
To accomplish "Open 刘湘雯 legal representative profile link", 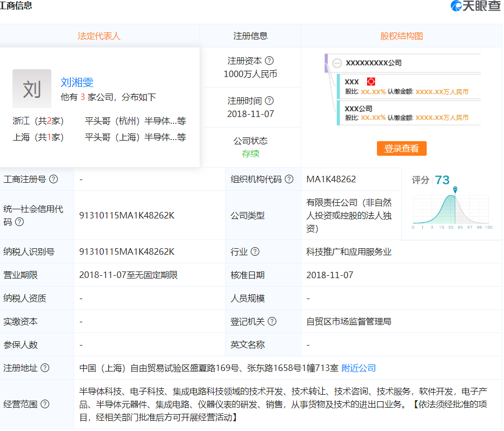I will tap(77, 82).
